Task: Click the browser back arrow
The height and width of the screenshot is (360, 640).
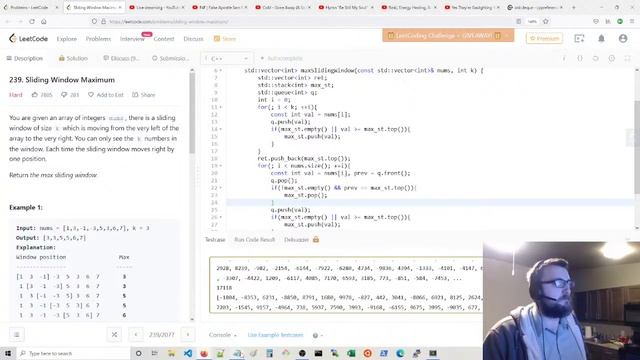Action: point(8,21)
